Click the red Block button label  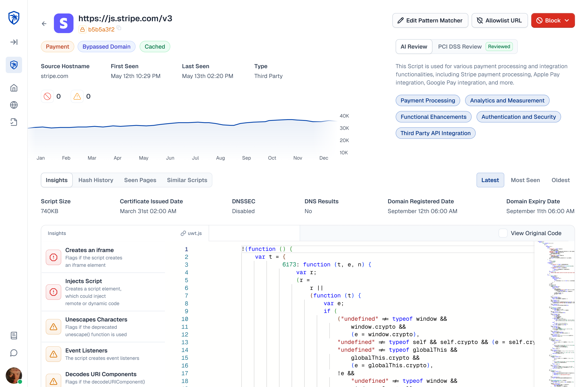point(553,20)
